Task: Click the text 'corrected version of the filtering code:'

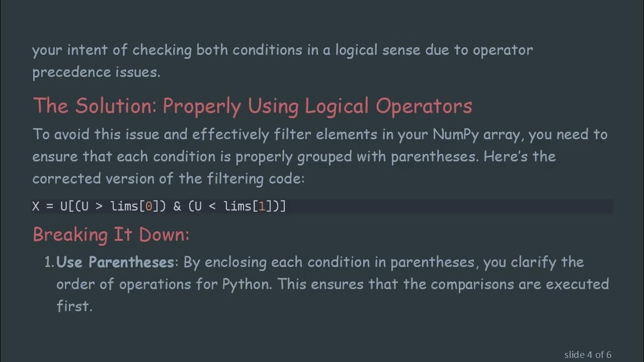Action: coord(168,178)
